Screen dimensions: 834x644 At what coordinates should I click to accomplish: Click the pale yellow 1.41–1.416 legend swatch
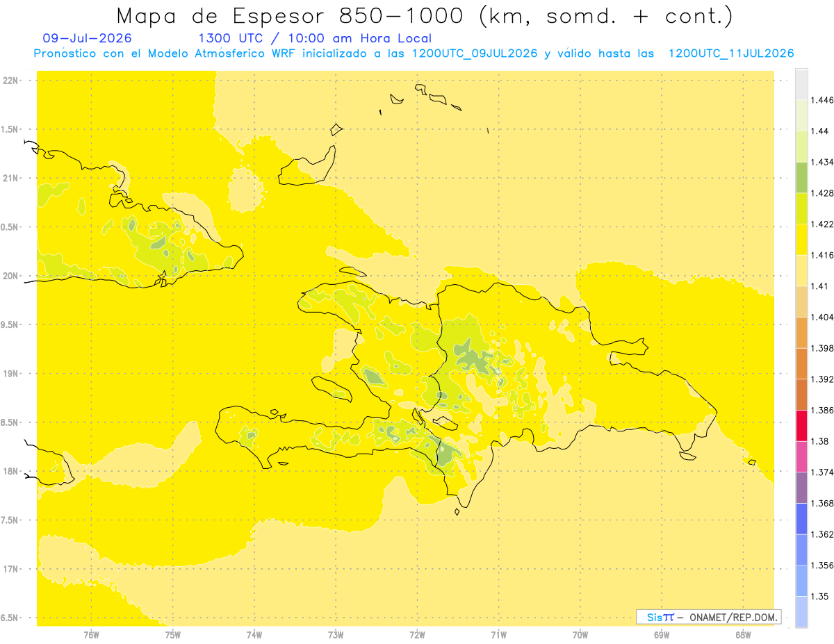coord(801,270)
